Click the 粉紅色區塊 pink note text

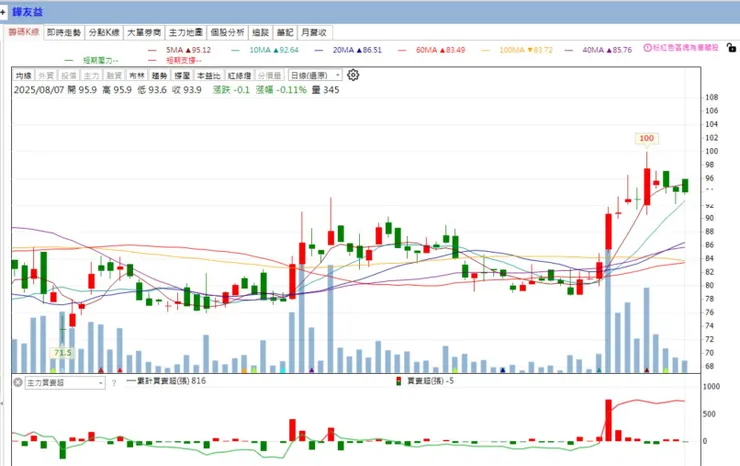pos(686,48)
